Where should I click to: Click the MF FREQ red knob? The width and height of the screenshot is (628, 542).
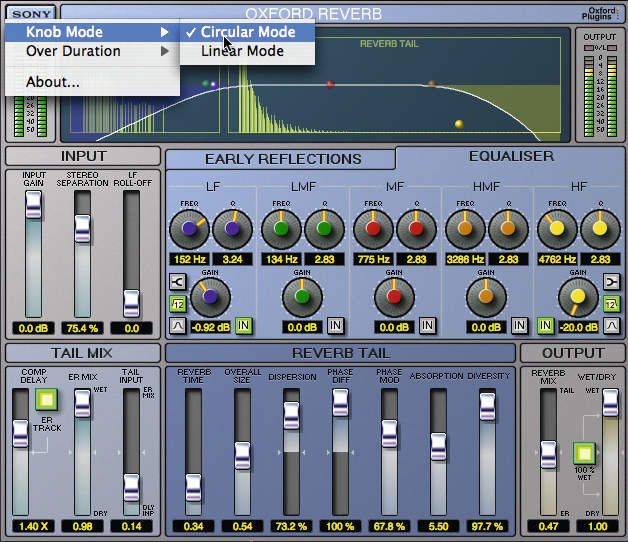(373, 229)
